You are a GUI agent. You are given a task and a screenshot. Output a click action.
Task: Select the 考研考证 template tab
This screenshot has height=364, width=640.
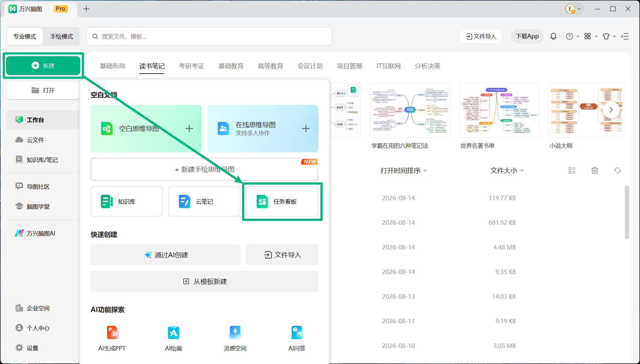[x=192, y=66]
